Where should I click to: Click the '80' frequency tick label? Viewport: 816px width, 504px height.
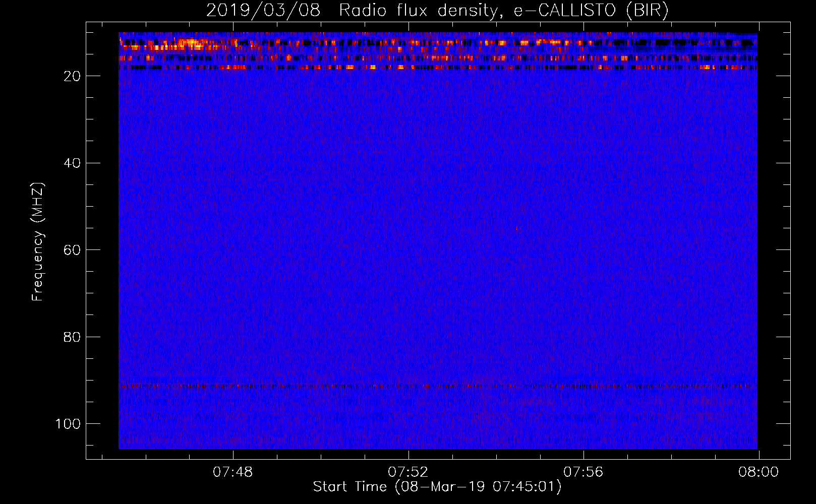click(72, 337)
